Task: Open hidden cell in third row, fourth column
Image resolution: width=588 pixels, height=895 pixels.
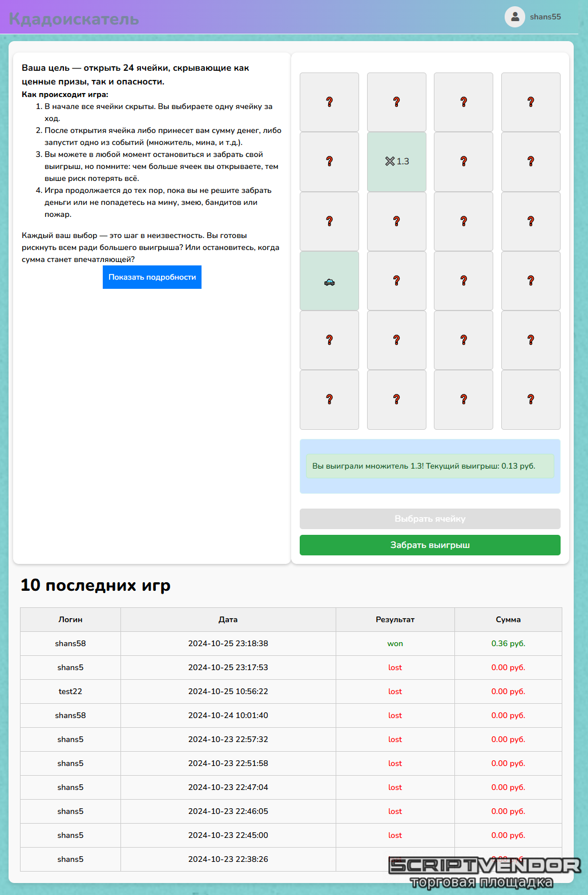Action: (x=531, y=221)
